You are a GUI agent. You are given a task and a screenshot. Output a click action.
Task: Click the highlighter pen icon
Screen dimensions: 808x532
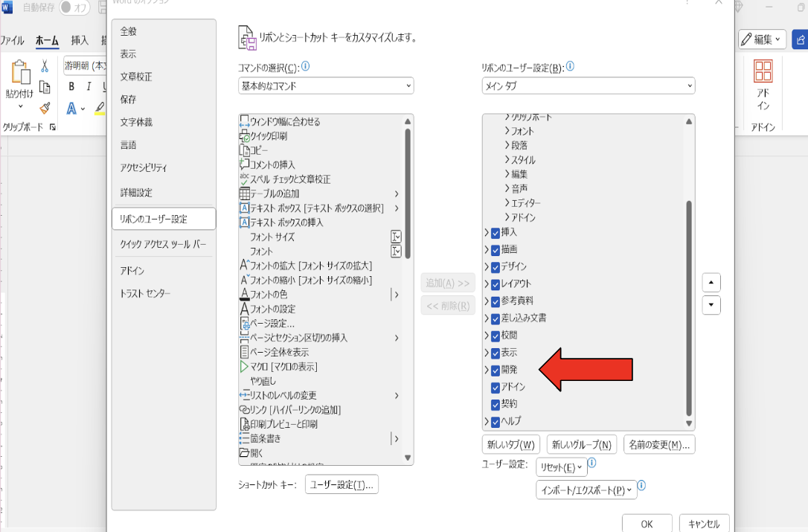100,108
